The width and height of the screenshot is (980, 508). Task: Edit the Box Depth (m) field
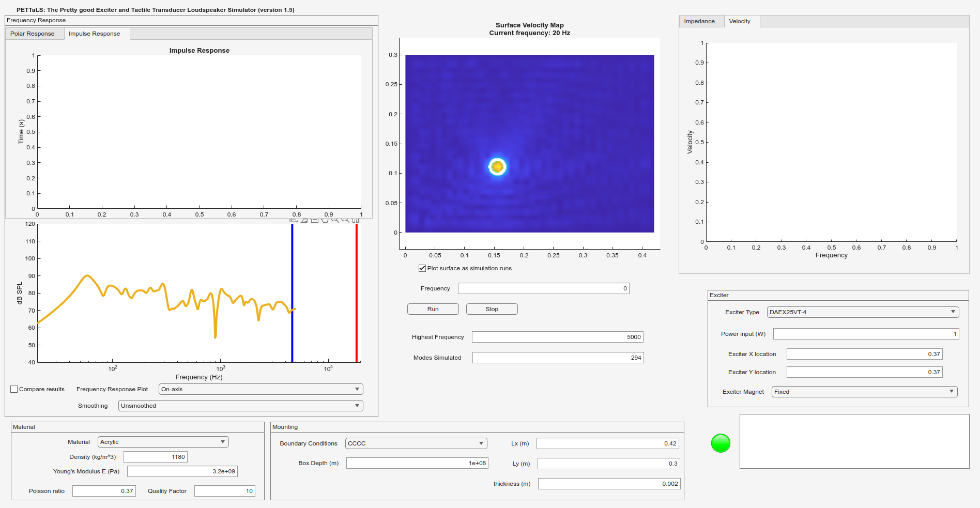pyautogui.click(x=417, y=463)
